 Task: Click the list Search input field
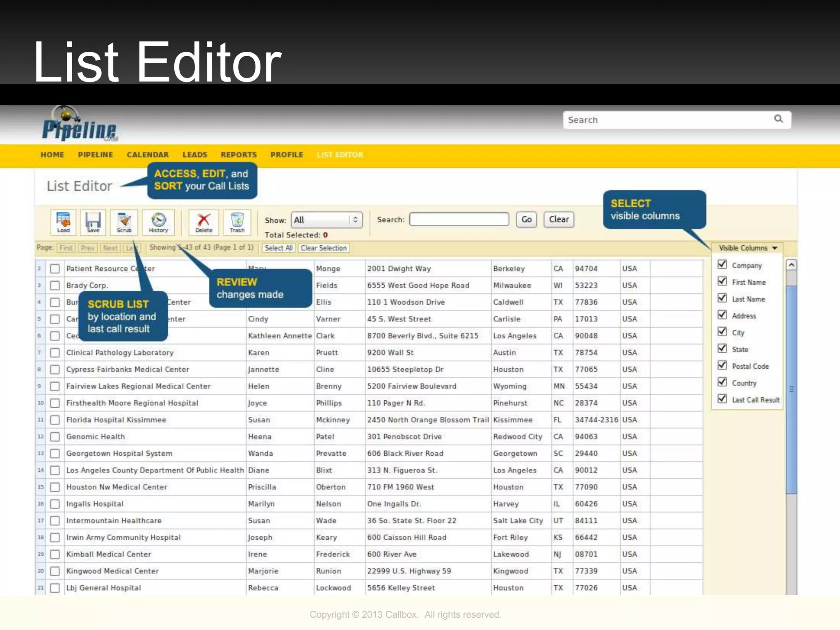459,219
